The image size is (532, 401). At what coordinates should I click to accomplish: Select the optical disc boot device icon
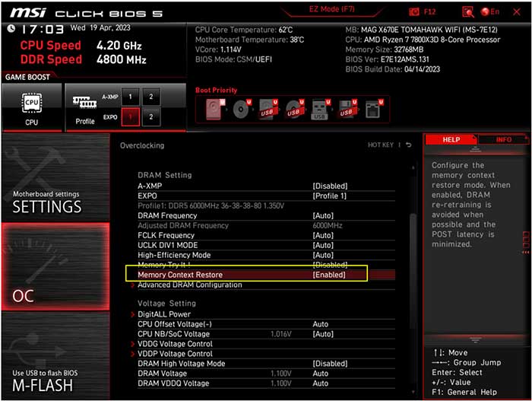click(242, 110)
